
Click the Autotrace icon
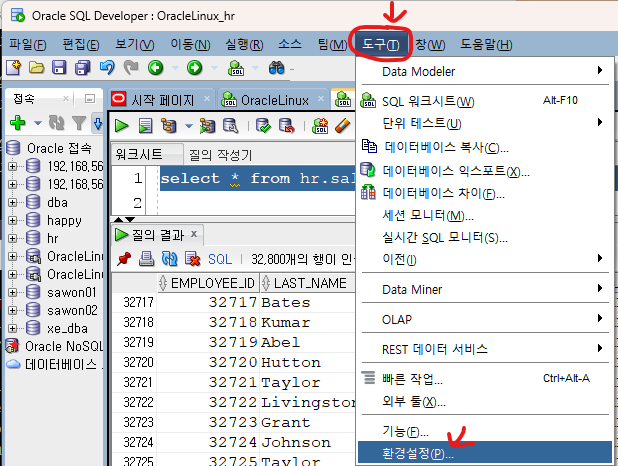[x=207, y=126]
